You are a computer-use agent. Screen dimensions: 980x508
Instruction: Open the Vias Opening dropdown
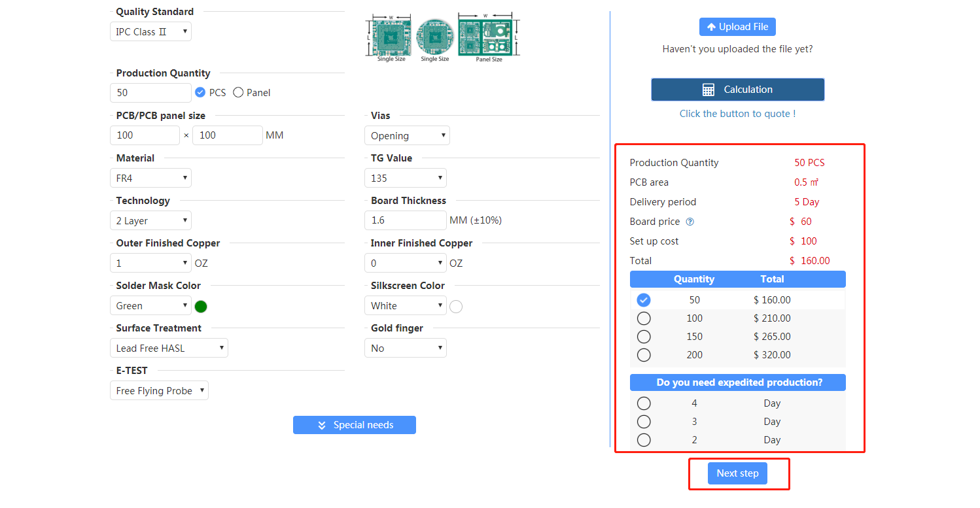[407, 135]
